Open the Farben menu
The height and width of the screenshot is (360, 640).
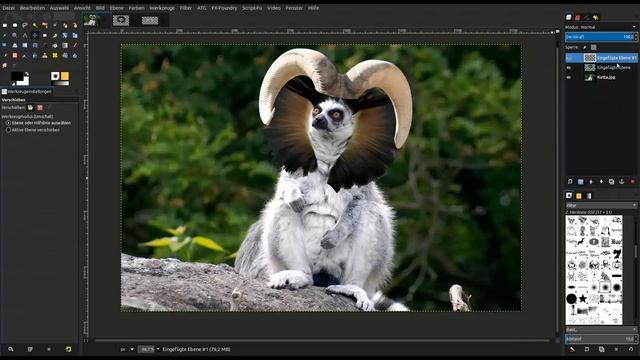(136, 8)
